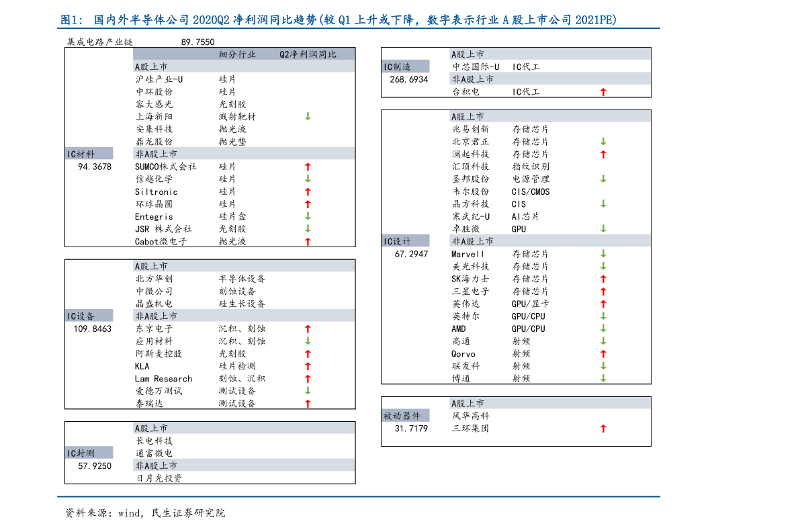Viewport: 800px width, 532px height.
Task: Click the green down arrow in 爱德万测试 row
Action: 308,391
